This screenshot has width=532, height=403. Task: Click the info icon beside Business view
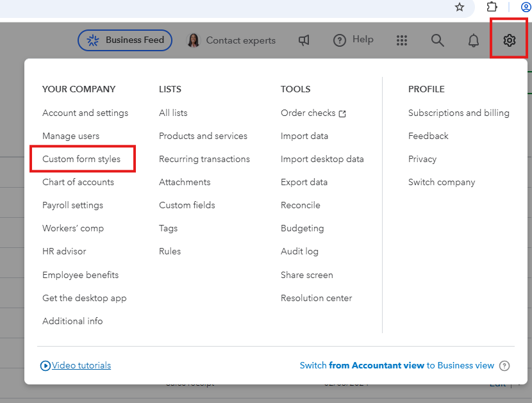coord(504,366)
